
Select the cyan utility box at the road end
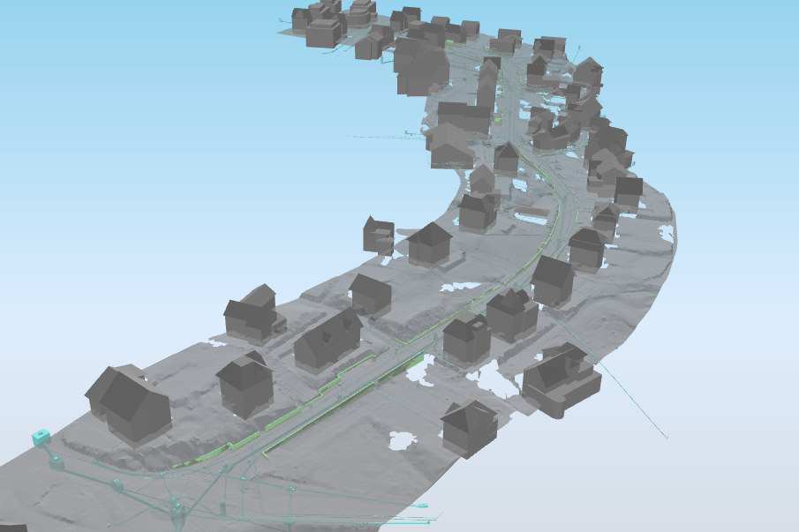[x=41, y=437]
